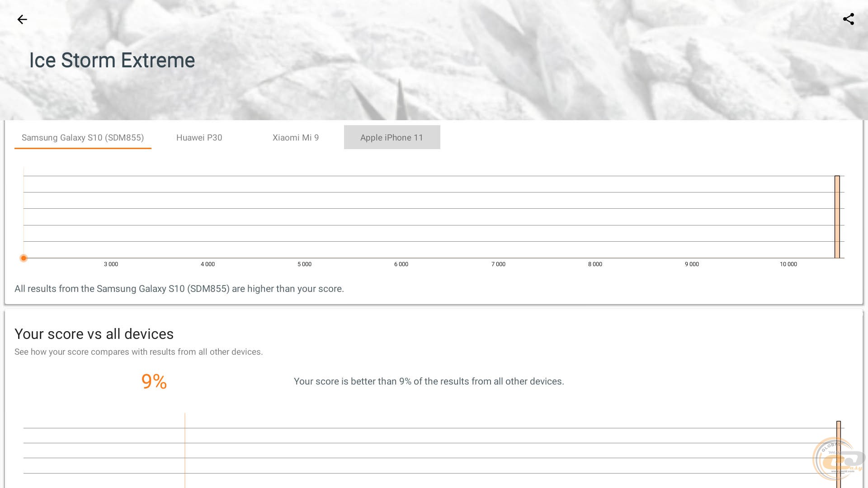Screen dimensions: 868x488
Task: Click the Ice Storm Extreme title
Action: [x=112, y=60]
